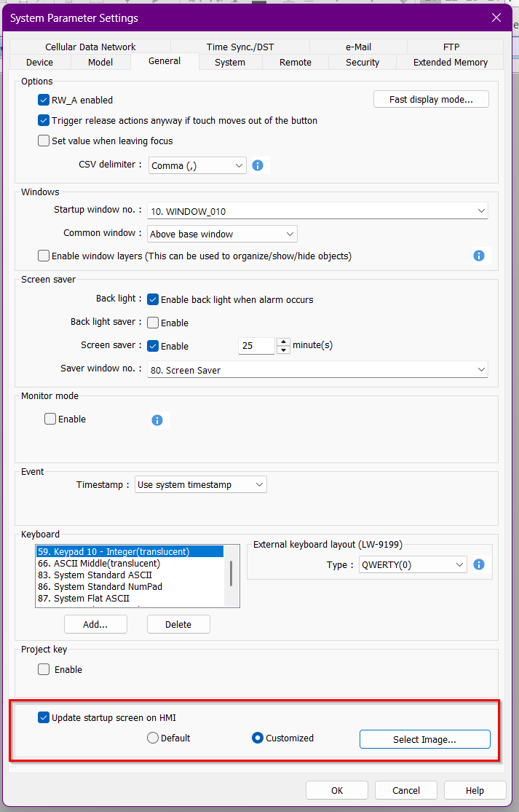Switch to the Security tab
Screen dimensions: 519x812
pyautogui.click(x=362, y=63)
